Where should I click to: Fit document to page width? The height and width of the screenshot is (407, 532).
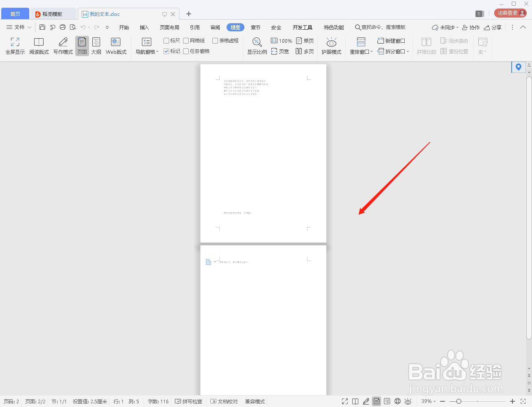click(280, 51)
